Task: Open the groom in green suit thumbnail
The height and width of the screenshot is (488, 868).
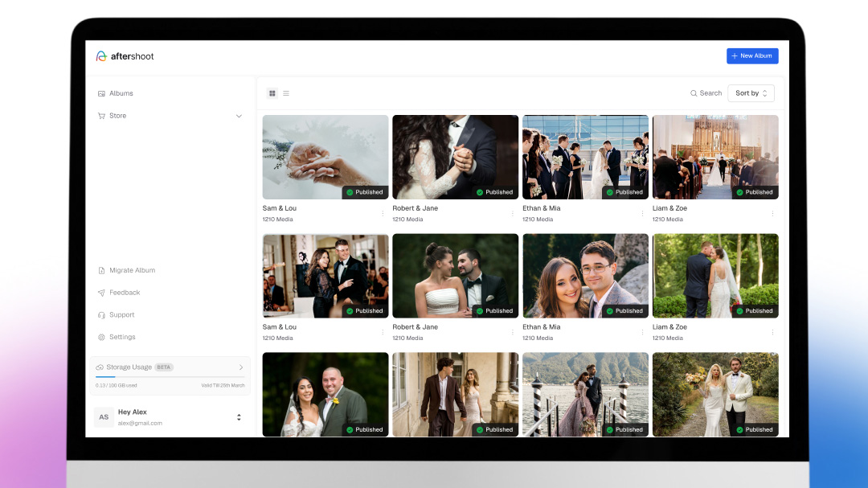Action: pyautogui.click(x=325, y=395)
